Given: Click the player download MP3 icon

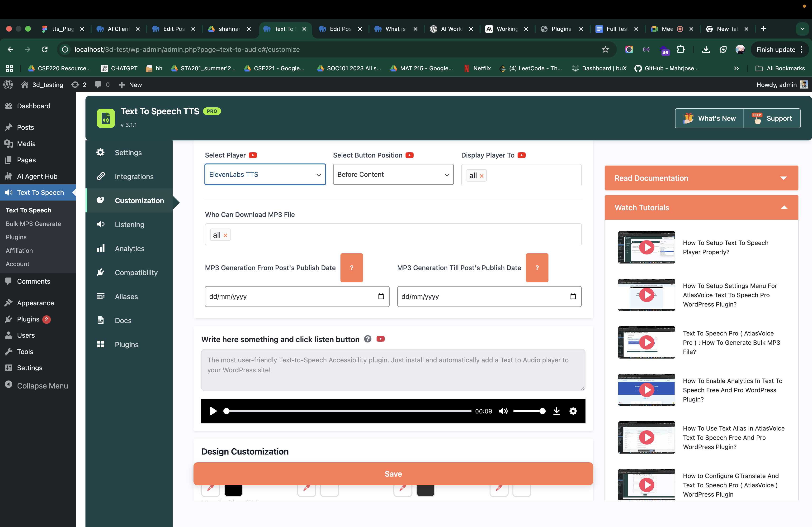Looking at the screenshot, I should (x=557, y=411).
